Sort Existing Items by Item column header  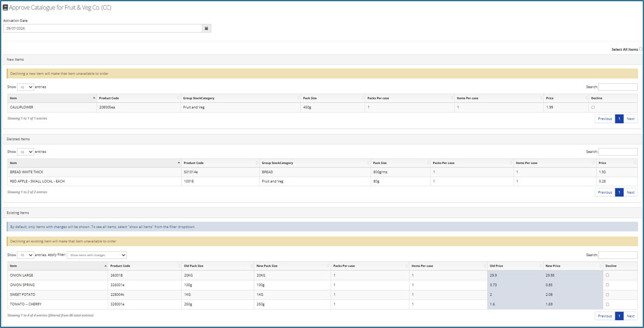[x=57, y=266]
